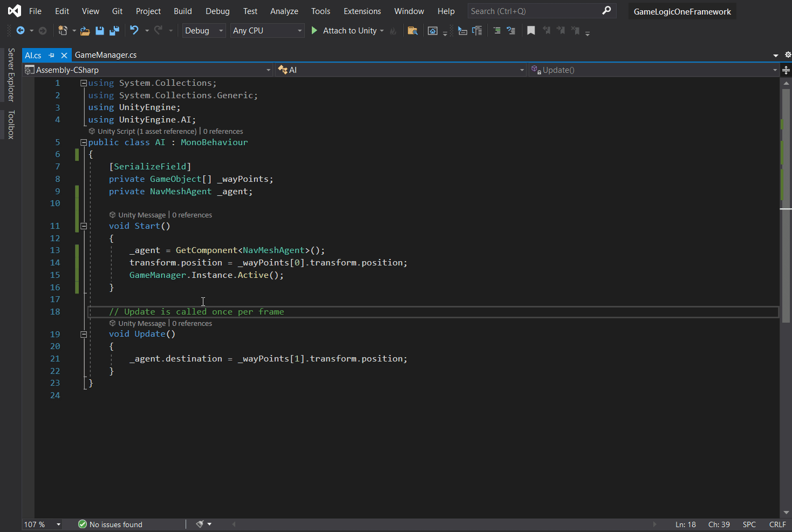Open the Extensions menu

click(362, 11)
